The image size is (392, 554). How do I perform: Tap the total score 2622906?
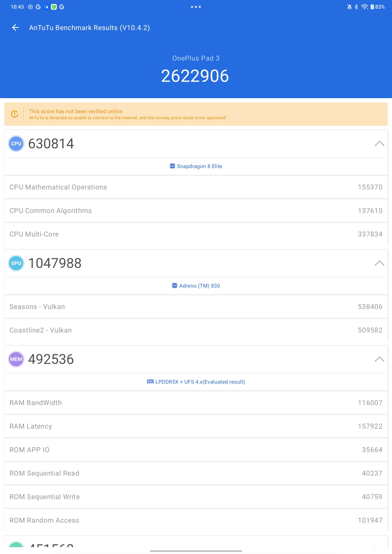click(195, 76)
